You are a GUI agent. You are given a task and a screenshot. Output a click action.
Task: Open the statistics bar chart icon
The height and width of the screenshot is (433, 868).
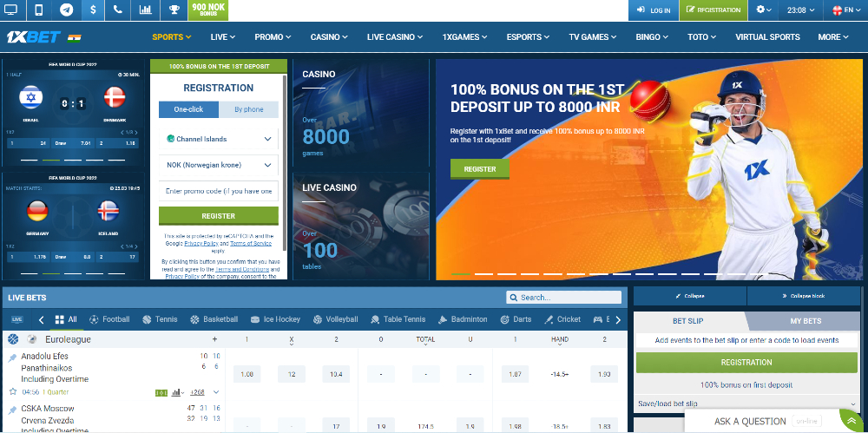(x=146, y=10)
